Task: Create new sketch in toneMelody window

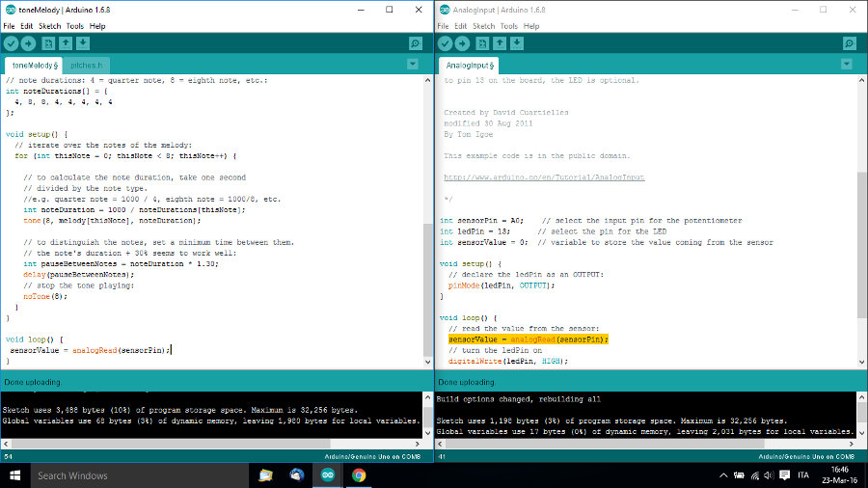Action: (x=48, y=43)
